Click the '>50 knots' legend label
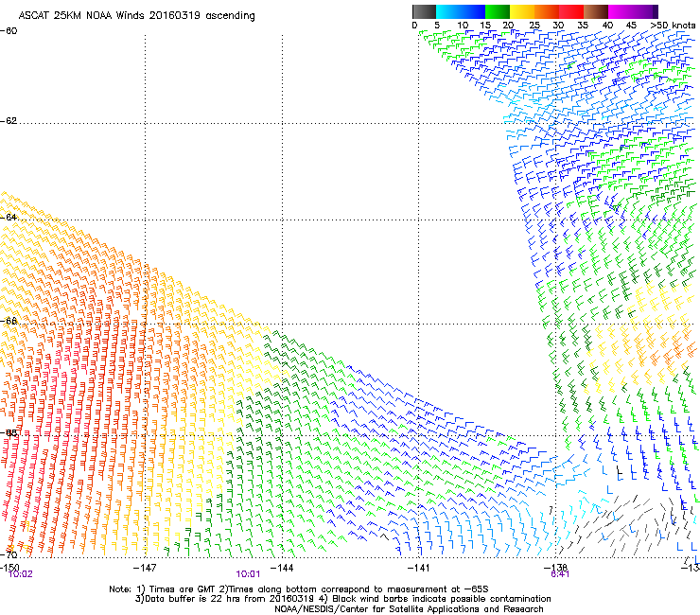Viewport: 700px width, 615px height. [673, 26]
